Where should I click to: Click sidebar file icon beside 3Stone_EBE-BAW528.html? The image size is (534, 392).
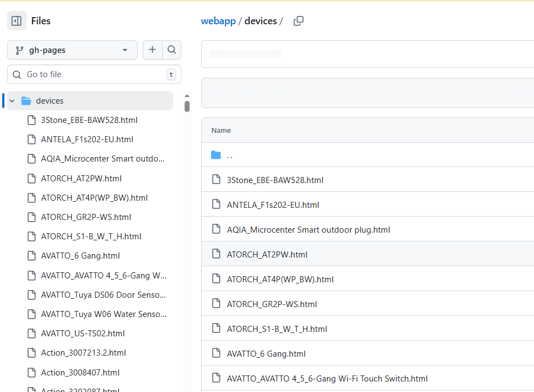pyautogui.click(x=31, y=120)
